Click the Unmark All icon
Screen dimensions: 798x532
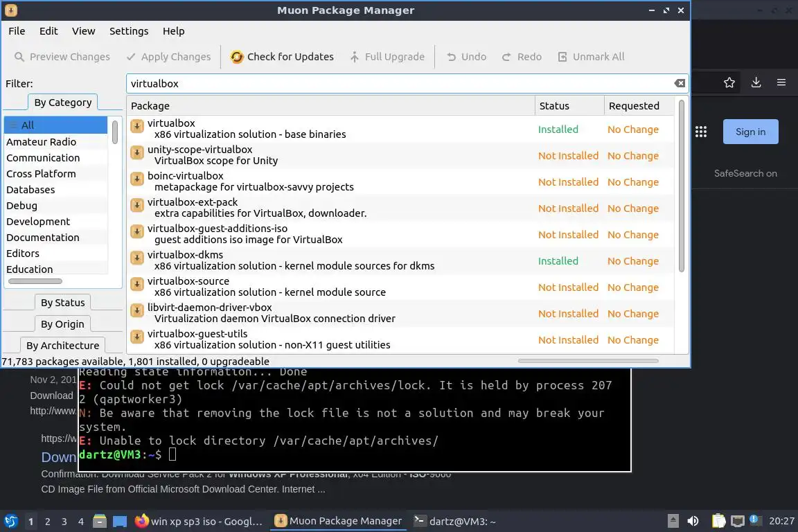coord(562,57)
